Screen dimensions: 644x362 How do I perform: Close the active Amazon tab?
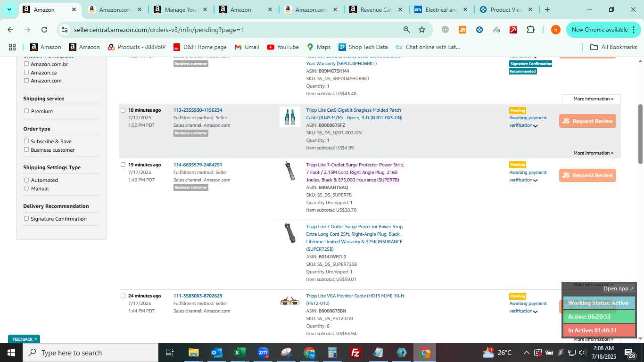point(74,9)
